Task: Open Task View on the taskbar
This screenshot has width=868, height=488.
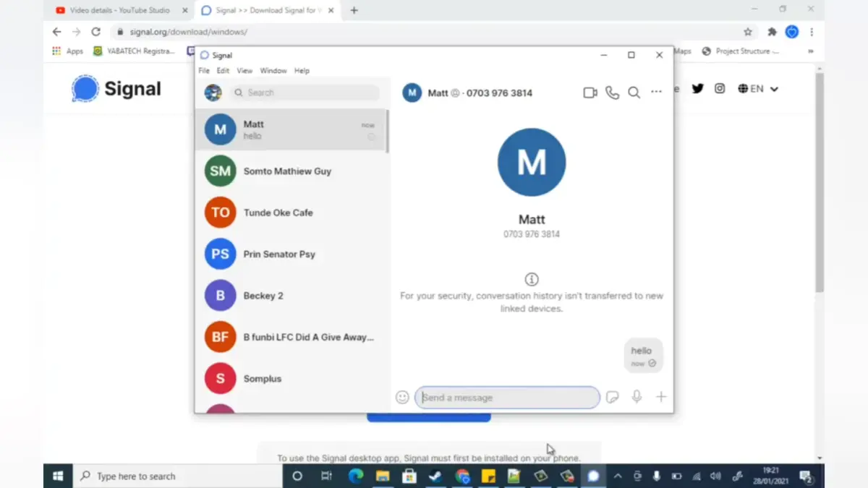Action: tap(326, 476)
